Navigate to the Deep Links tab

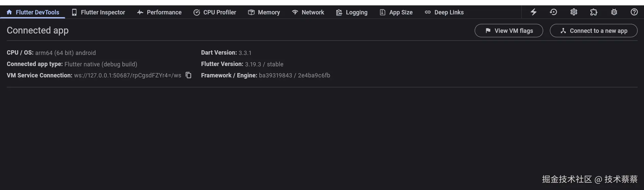point(444,12)
